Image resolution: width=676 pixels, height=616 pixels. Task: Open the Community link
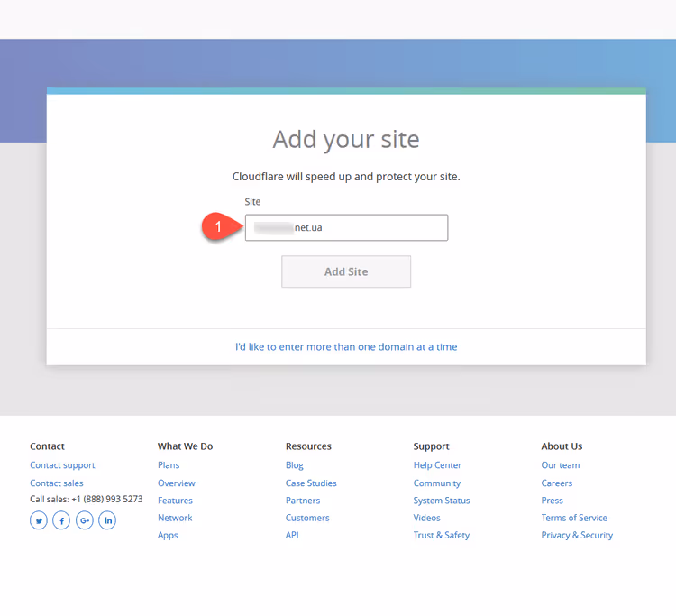pyautogui.click(x=437, y=483)
